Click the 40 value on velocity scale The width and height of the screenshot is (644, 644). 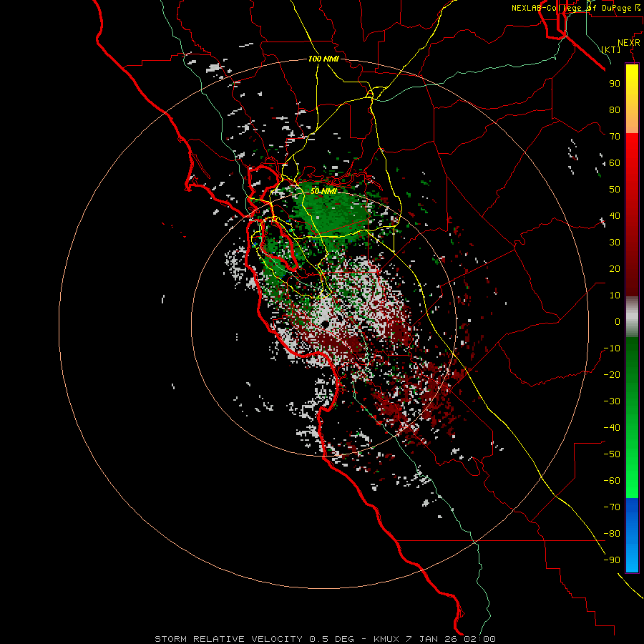(x=615, y=215)
